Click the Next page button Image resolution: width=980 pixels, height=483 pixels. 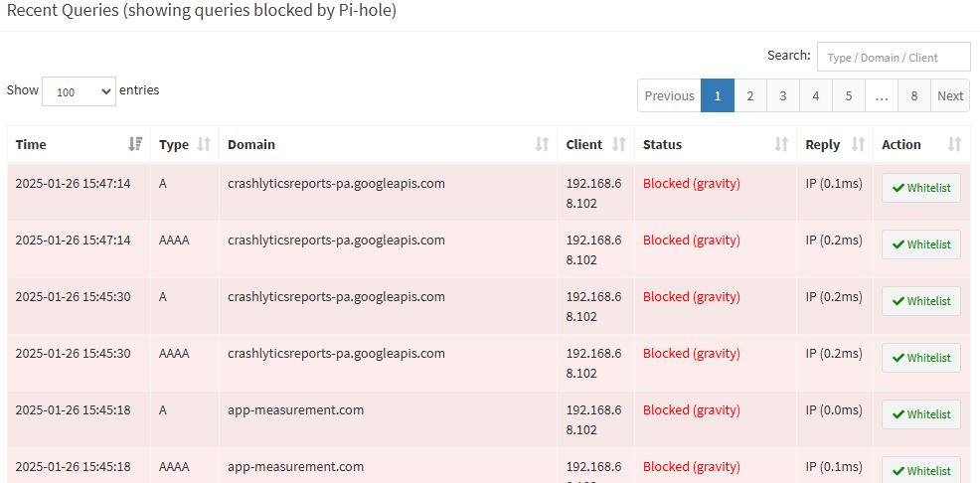950,95
